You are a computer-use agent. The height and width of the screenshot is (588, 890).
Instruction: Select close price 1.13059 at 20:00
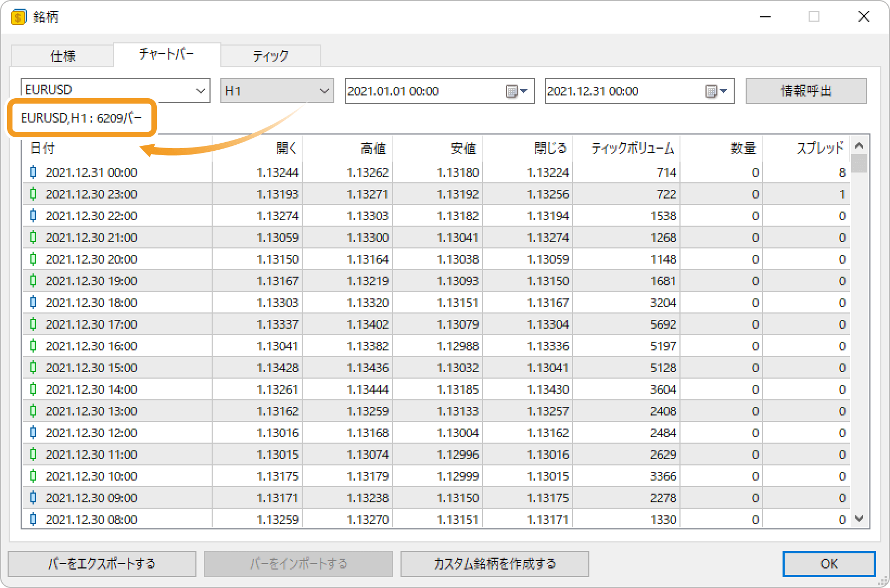pos(548,259)
